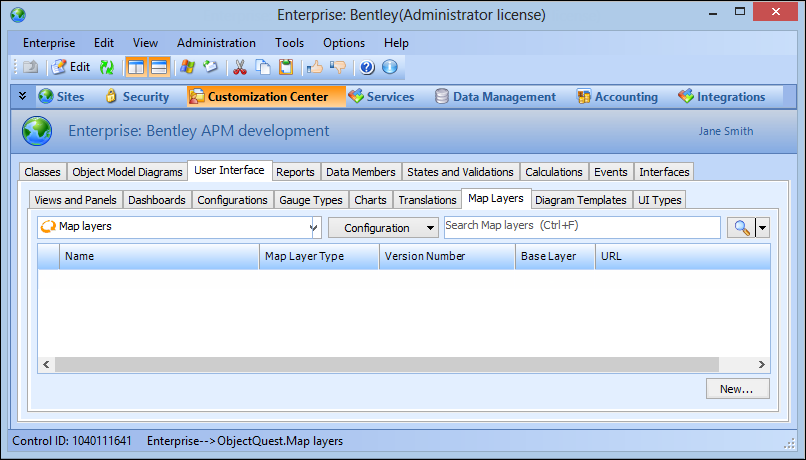The height and width of the screenshot is (460, 806).
Task: Open the Configuration dropdown button
Action: 383,228
